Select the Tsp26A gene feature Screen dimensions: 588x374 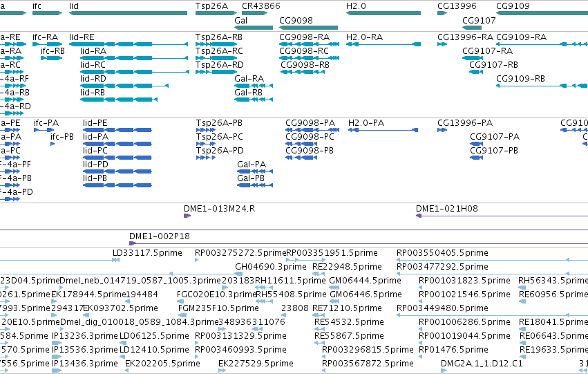(x=216, y=13)
